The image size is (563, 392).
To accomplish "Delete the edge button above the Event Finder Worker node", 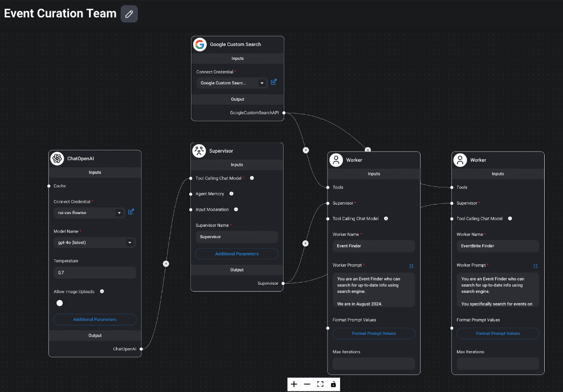I will [x=368, y=150].
